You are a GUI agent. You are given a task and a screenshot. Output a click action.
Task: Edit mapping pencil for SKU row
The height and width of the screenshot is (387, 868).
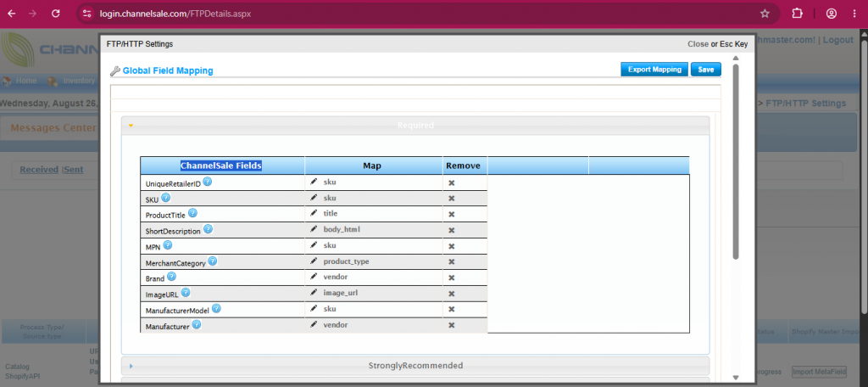pyautogui.click(x=314, y=198)
